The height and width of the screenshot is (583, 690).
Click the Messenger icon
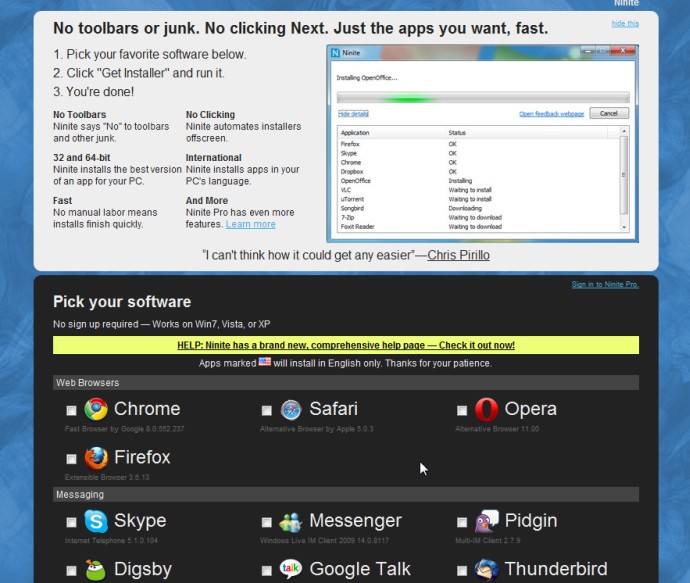click(x=290, y=522)
